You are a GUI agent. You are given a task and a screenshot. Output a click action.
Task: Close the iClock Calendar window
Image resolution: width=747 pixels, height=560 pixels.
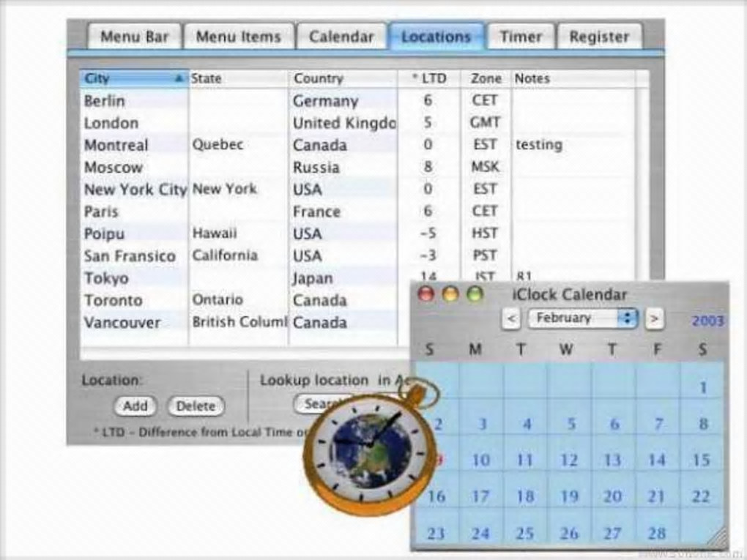426,294
